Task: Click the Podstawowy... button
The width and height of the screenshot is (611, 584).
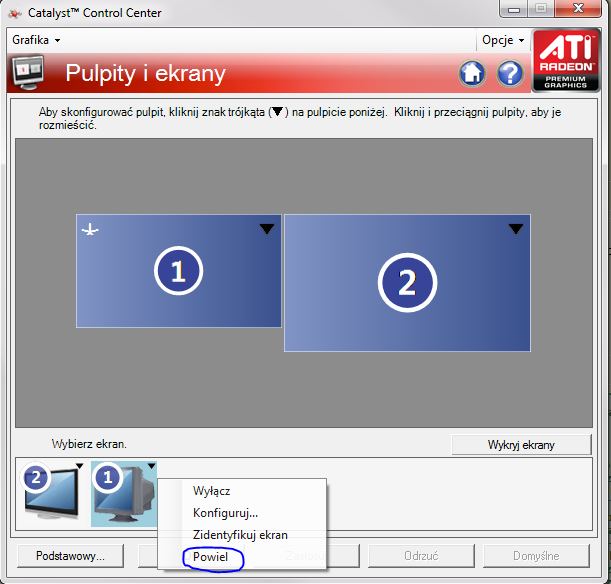Action: [70, 556]
